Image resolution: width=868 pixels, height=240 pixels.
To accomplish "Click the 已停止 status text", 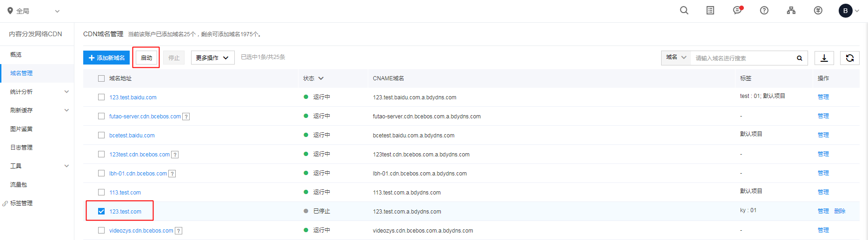I will click(x=322, y=211).
